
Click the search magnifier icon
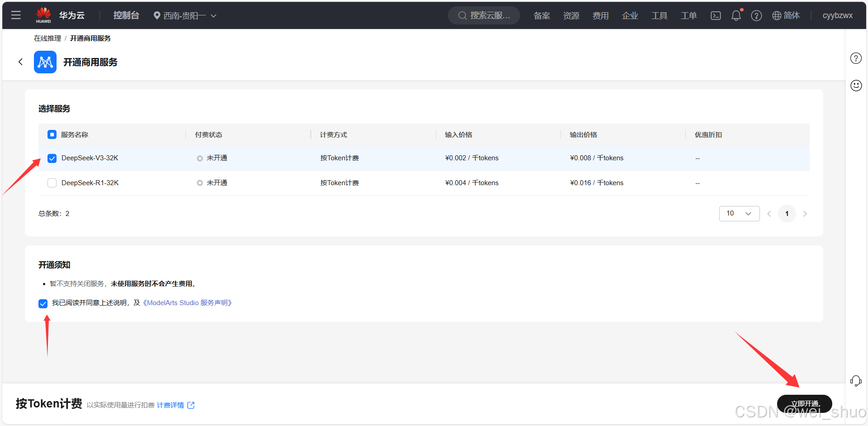click(462, 15)
